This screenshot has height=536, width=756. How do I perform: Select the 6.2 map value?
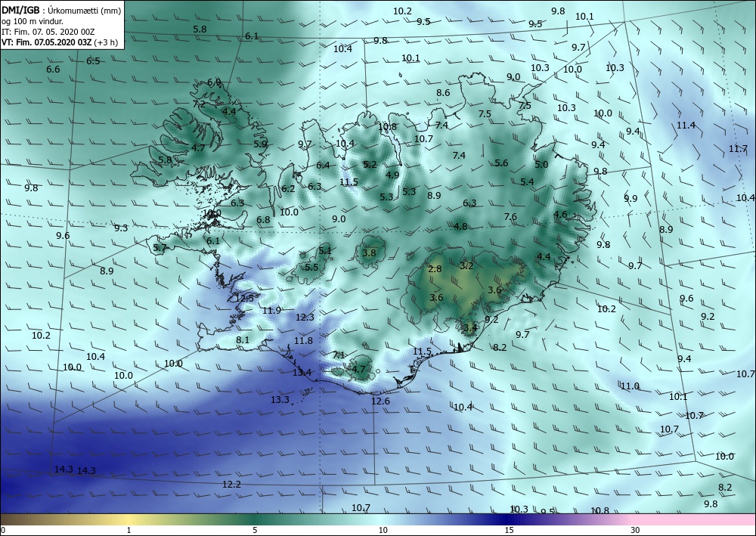click(288, 188)
